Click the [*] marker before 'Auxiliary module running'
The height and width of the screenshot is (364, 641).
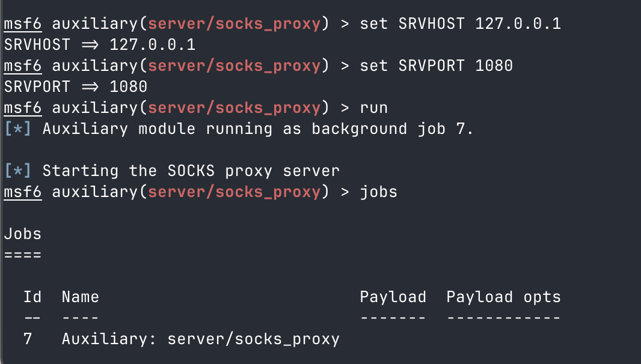(x=18, y=129)
